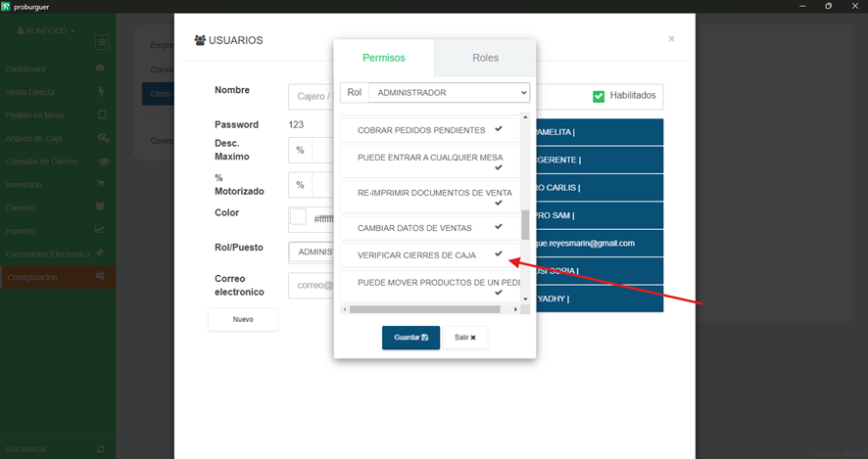Click the reportes chart icon
The height and width of the screenshot is (459, 868).
pos(100,229)
